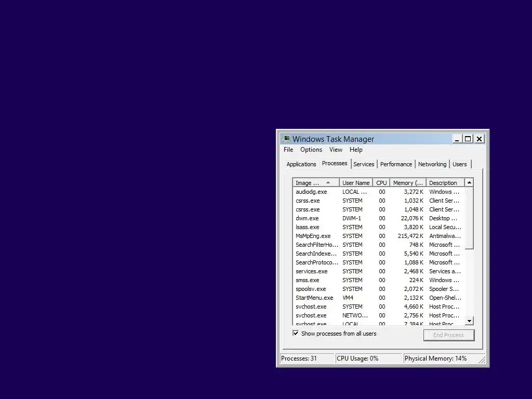This screenshot has width=532, height=399.
Task: Click the 215,472 K memory value
Action: (410, 236)
